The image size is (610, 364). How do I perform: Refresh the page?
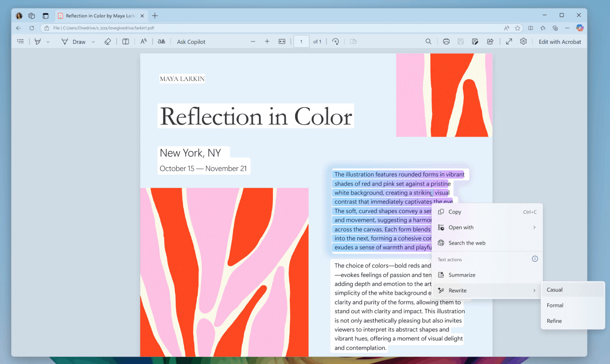point(32,28)
